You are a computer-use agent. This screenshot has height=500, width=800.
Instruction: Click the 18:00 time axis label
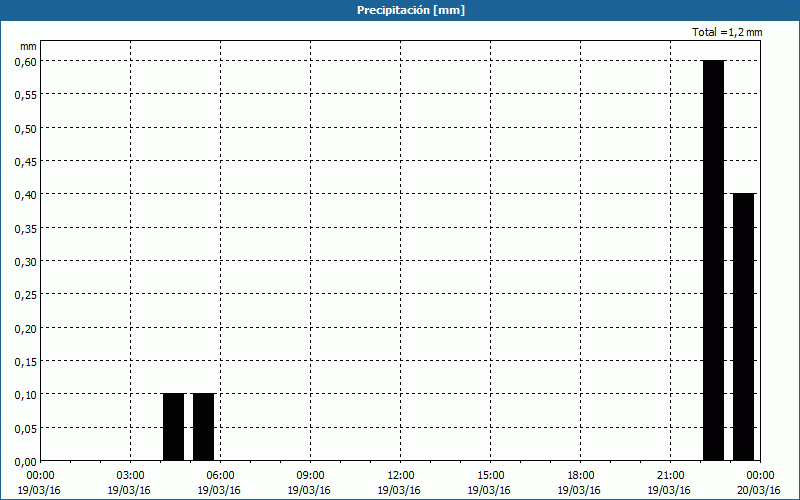(x=580, y=476)
